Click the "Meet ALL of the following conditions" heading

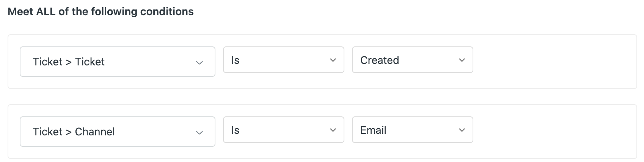pyautogui.click(x=101, y=12)
